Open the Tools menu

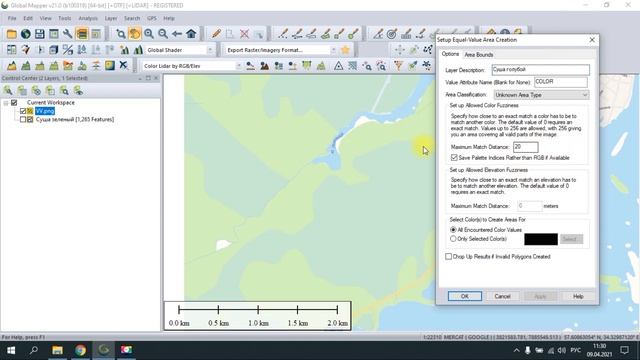(64, 18)
